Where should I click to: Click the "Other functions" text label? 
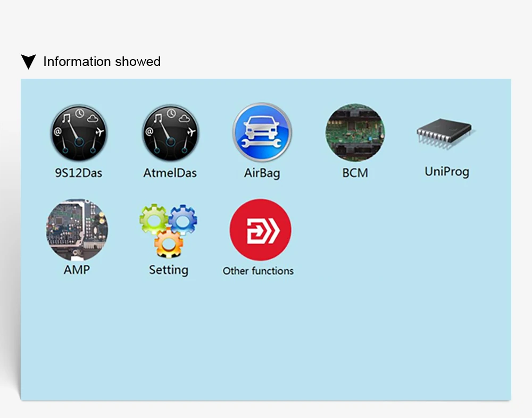pyautogui.click(x=258, y=271)
